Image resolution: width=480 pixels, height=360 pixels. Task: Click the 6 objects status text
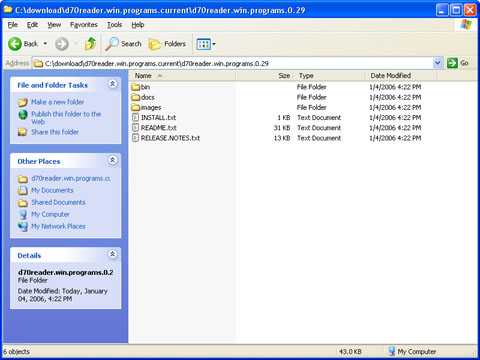click(17, 352)
